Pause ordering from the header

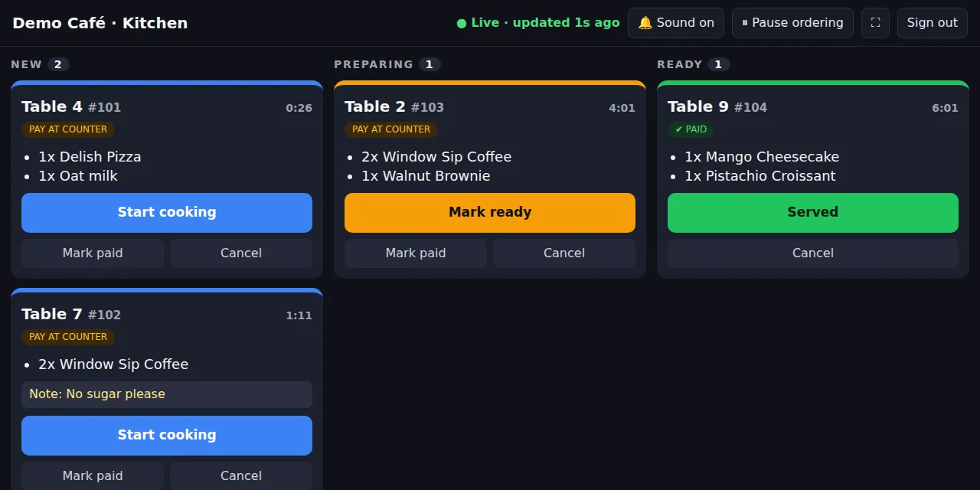click(792, 23)
